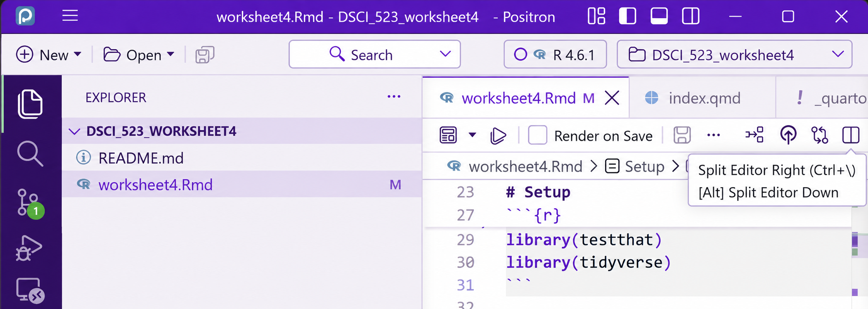Click the # Setup heading line

[x=538, y=192]
